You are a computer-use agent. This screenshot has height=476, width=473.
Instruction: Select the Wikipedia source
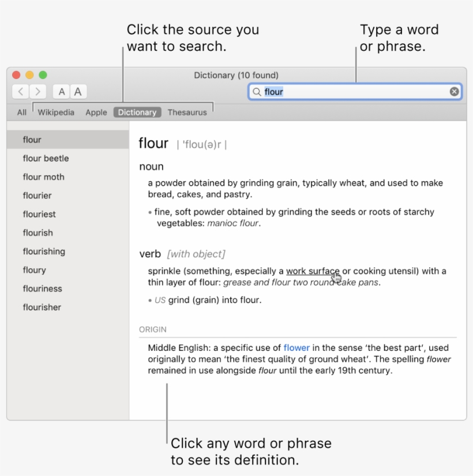point(55,112)
